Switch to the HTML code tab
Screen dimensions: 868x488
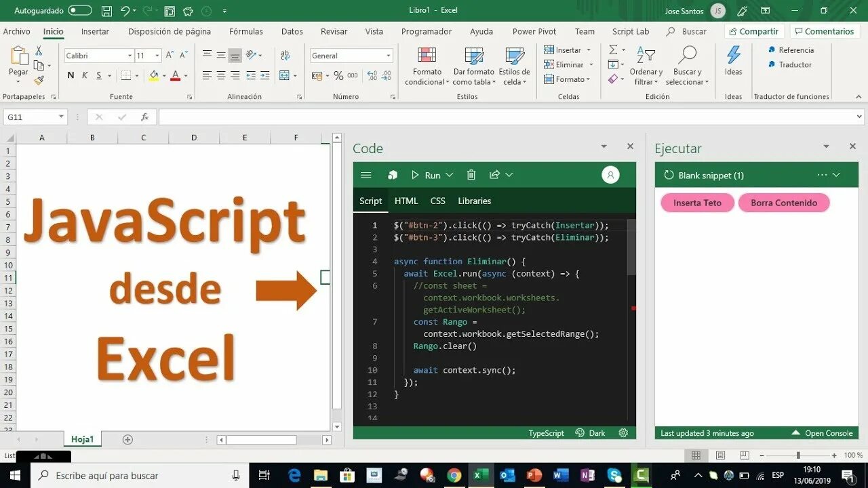406,201
